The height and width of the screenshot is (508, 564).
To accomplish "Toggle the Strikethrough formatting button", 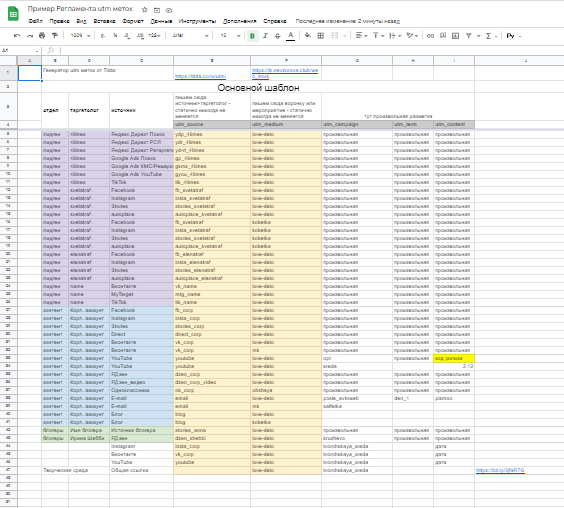I will click(x=277, y=36).
